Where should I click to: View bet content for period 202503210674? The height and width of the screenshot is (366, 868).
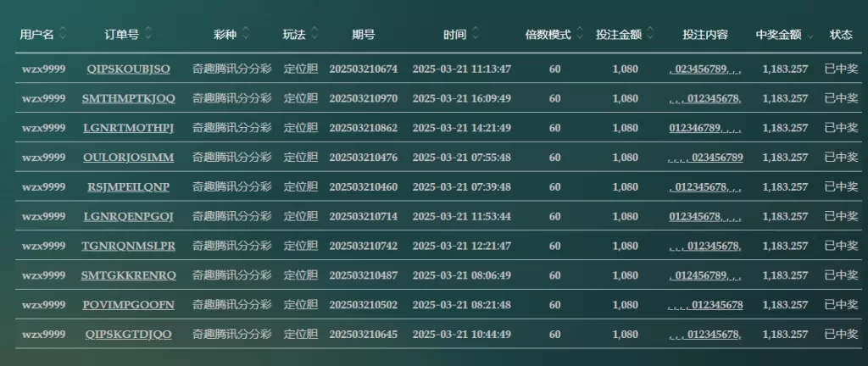pyautogui.click(x=705, y=69)
